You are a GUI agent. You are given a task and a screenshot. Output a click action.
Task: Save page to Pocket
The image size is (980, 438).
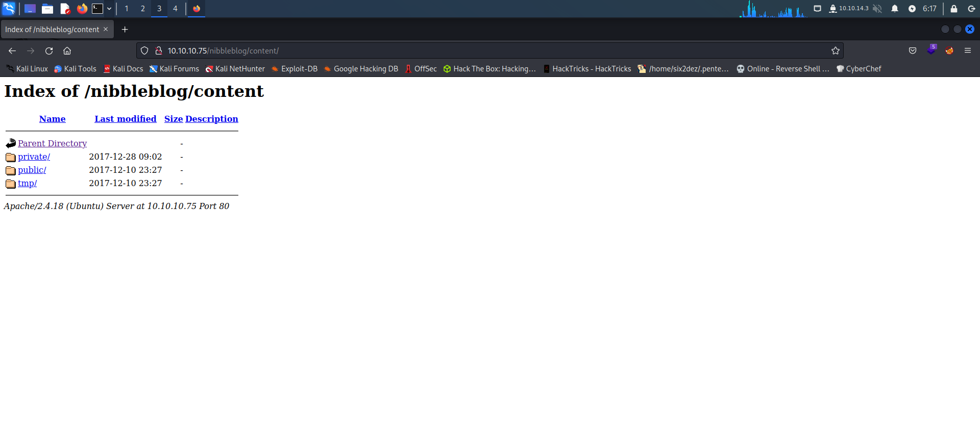(x=913, y=51)
